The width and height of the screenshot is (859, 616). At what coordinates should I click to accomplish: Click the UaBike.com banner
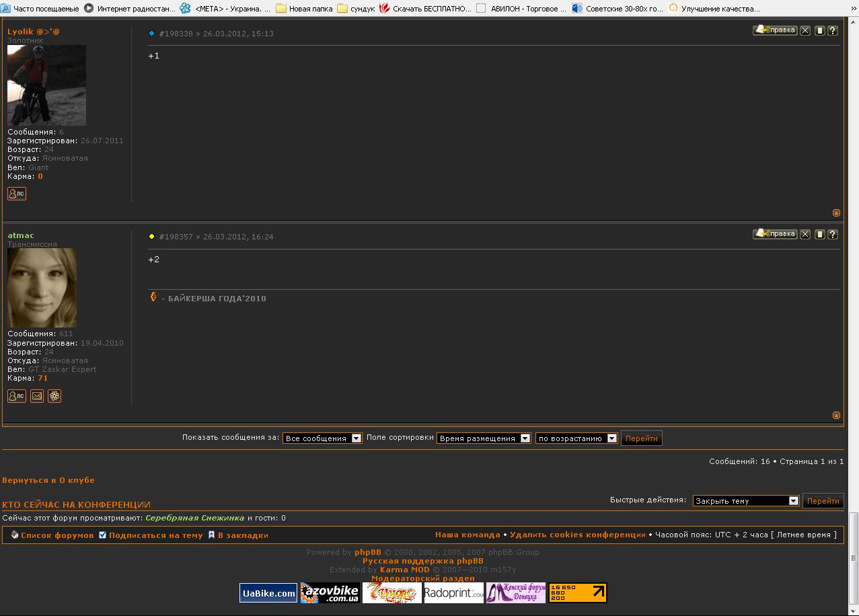pos(268,592)
